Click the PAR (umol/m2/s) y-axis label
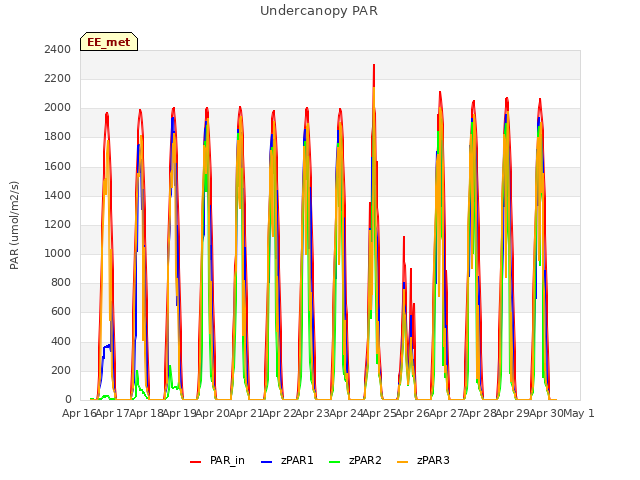This screenshot has width=640, height=480. click(x=14, y=225)
